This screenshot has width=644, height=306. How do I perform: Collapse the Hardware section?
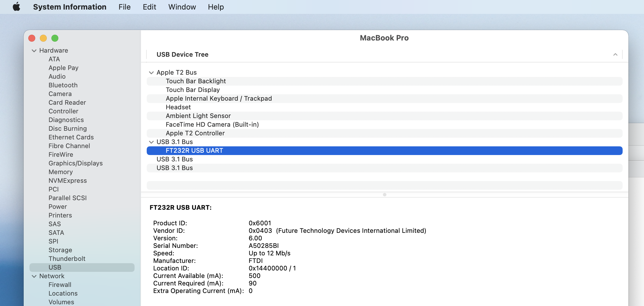click(x=34, y=51)
